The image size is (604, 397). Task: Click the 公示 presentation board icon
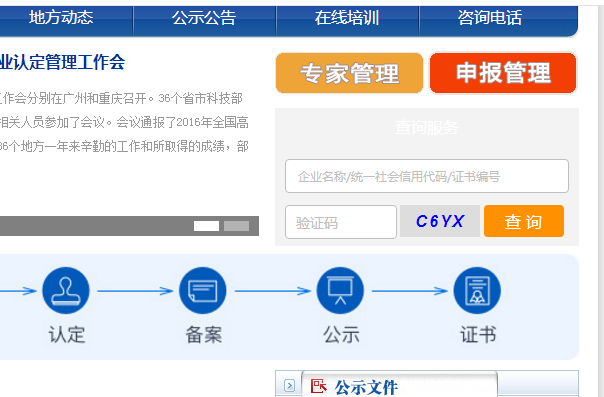click(x=340, y=291)
